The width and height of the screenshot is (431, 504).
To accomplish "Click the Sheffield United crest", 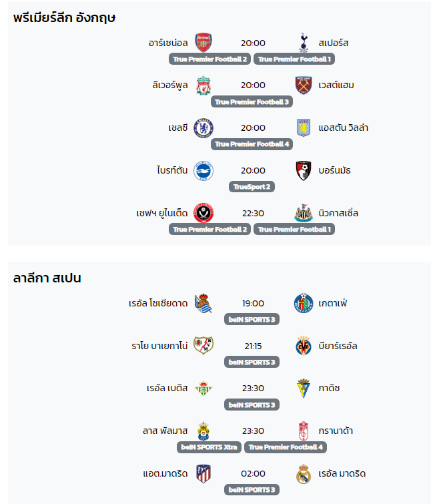I will point(203,213).
